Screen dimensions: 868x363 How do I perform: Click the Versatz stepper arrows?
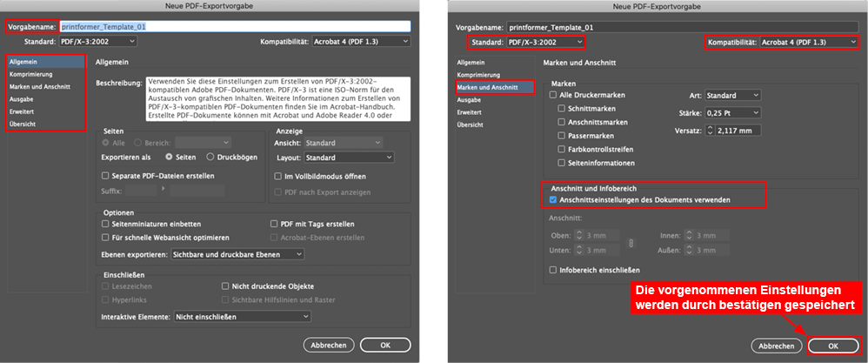pos(711,131)
